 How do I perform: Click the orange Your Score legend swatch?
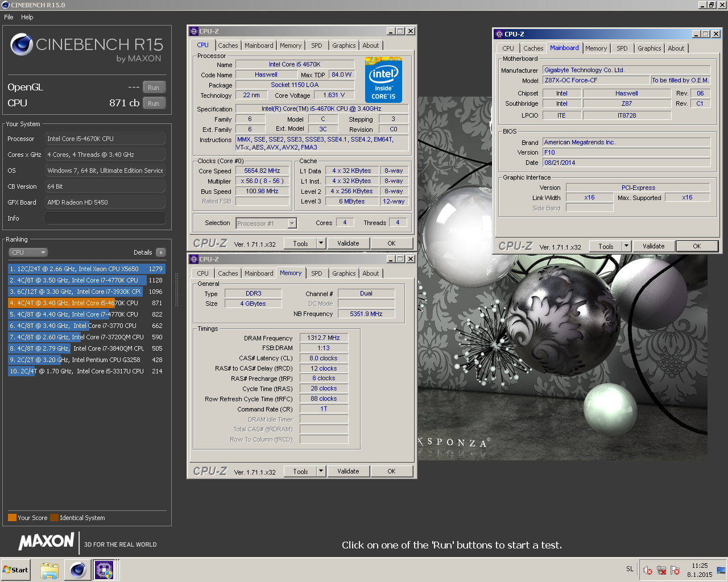click(x=12, y=517)
